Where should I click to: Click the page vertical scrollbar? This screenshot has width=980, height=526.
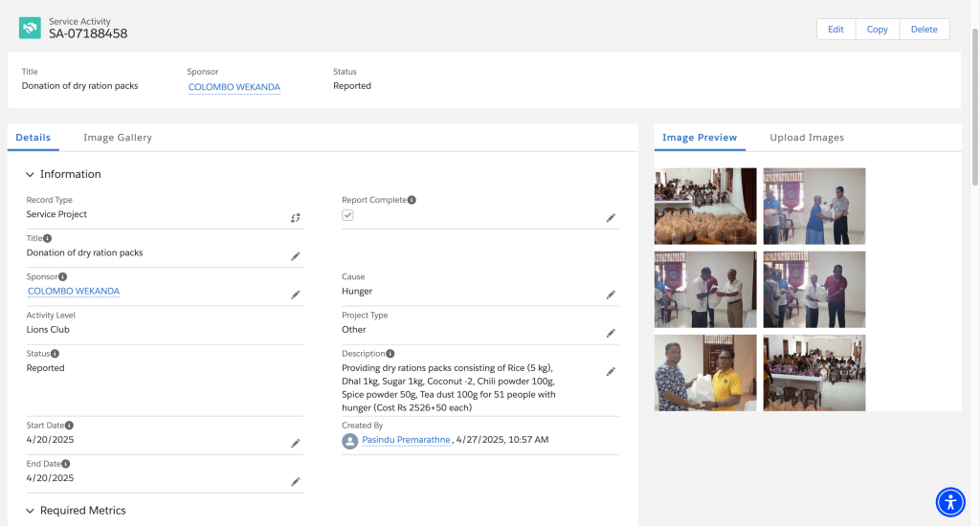(x=975, y=106)
